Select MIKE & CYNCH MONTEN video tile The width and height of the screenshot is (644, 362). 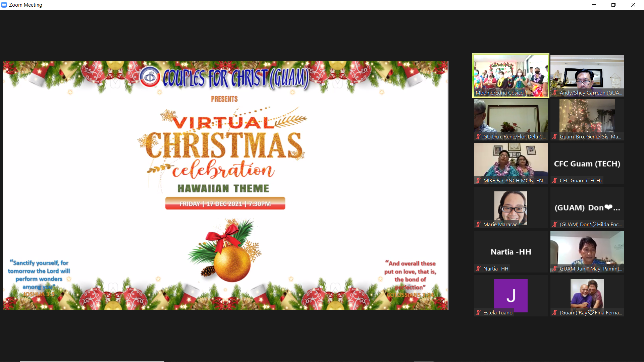pos(511,164)
